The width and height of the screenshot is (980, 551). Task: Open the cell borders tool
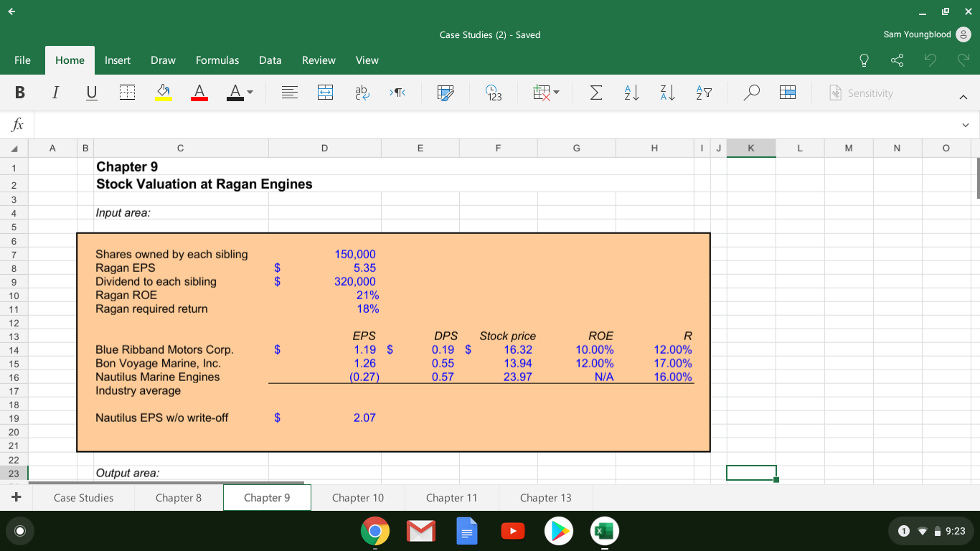point(128,93)
